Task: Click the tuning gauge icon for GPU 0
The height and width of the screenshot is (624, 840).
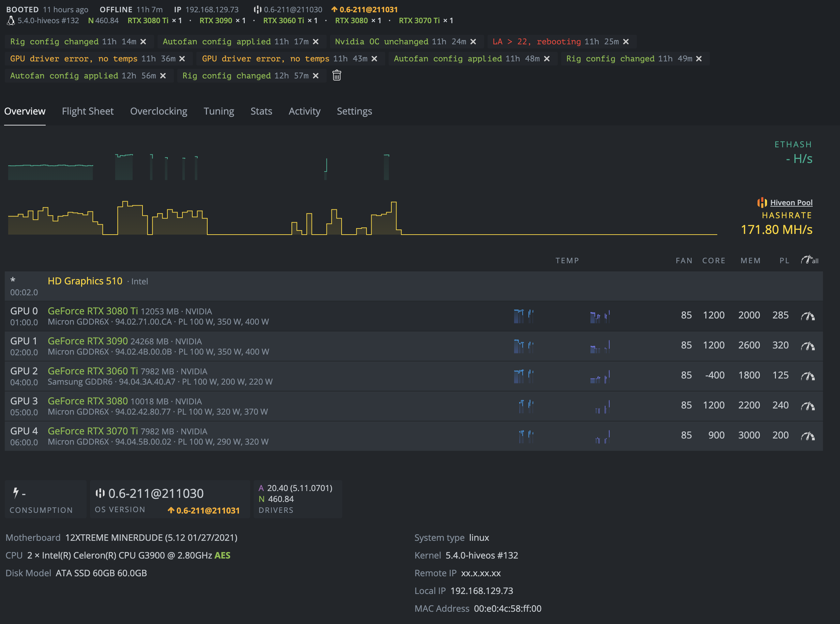Action: coord(808,316)
